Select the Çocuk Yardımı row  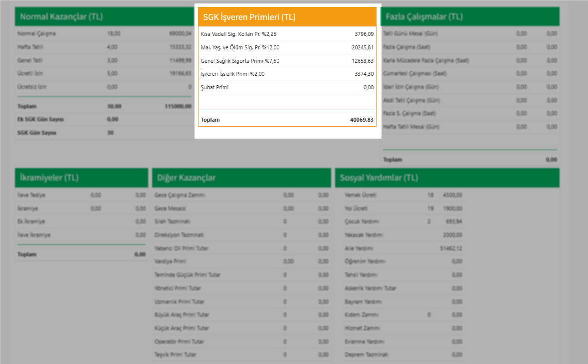click(x=403, y=221)
